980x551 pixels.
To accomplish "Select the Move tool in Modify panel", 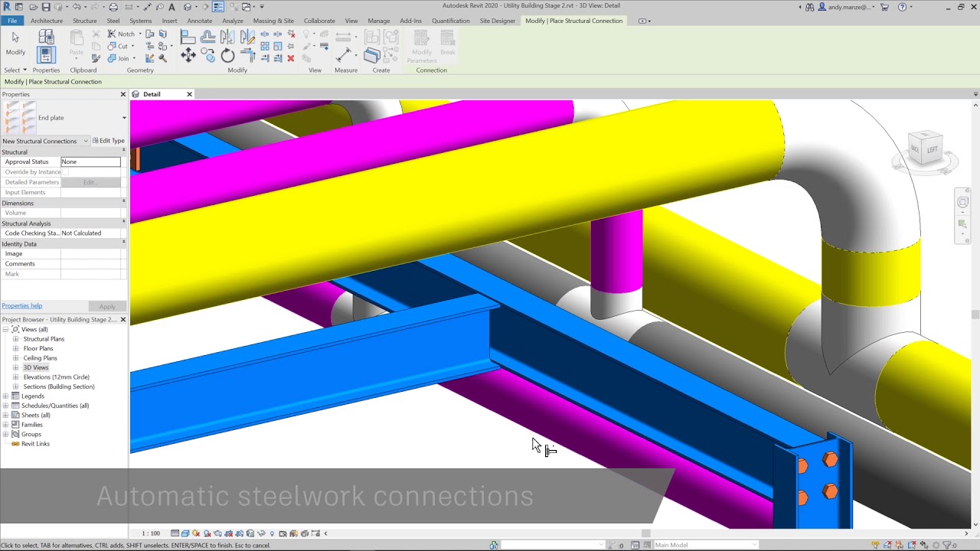I will [188, 55].
